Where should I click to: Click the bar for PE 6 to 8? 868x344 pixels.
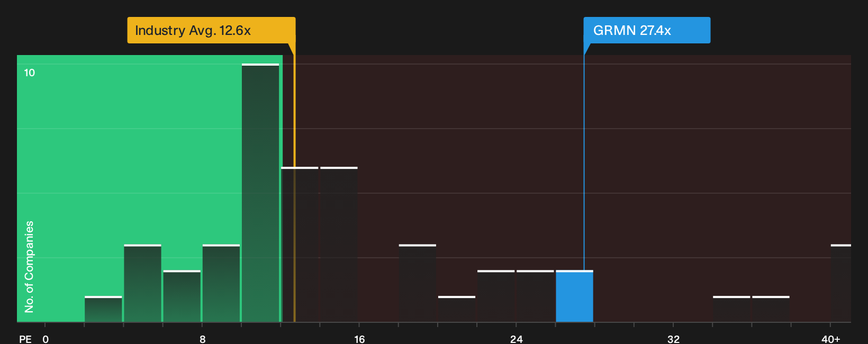pyautogui.click(x=182, y=296)
